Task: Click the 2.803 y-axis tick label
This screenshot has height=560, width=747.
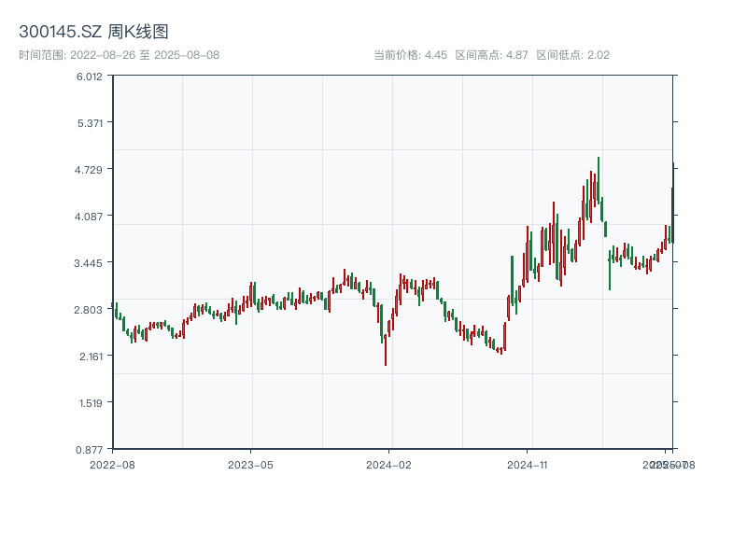Action: click(90, 310)
